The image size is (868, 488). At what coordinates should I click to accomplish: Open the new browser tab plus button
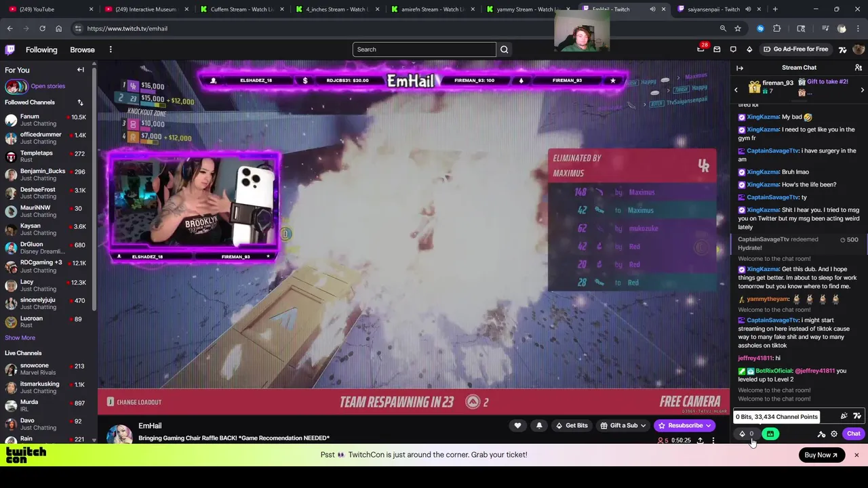(775, 9)
